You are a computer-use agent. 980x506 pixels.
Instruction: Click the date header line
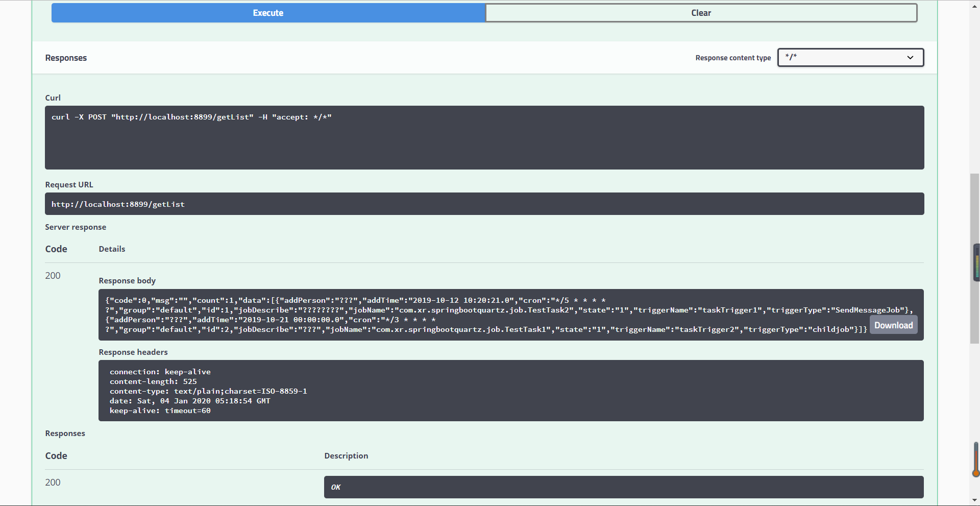[190, 401]
